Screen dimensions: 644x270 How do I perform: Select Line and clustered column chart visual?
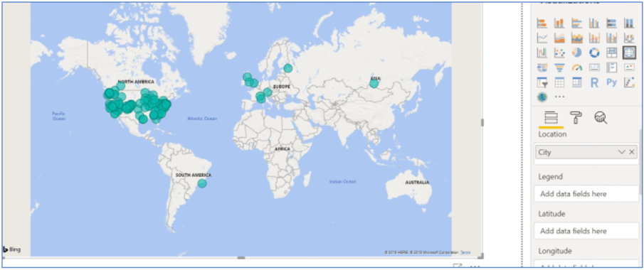[x=611, y=38]
